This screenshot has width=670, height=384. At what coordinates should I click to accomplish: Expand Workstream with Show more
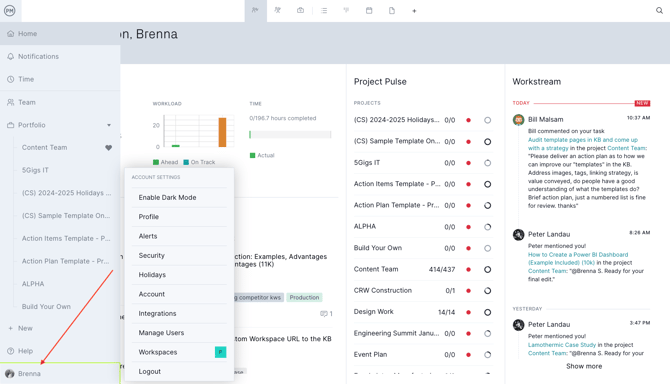(x=584, y=366)
